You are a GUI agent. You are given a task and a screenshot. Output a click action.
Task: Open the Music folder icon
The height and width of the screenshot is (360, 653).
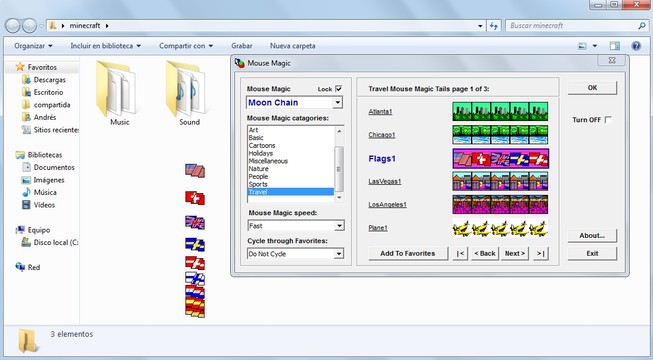click(115, 89)
